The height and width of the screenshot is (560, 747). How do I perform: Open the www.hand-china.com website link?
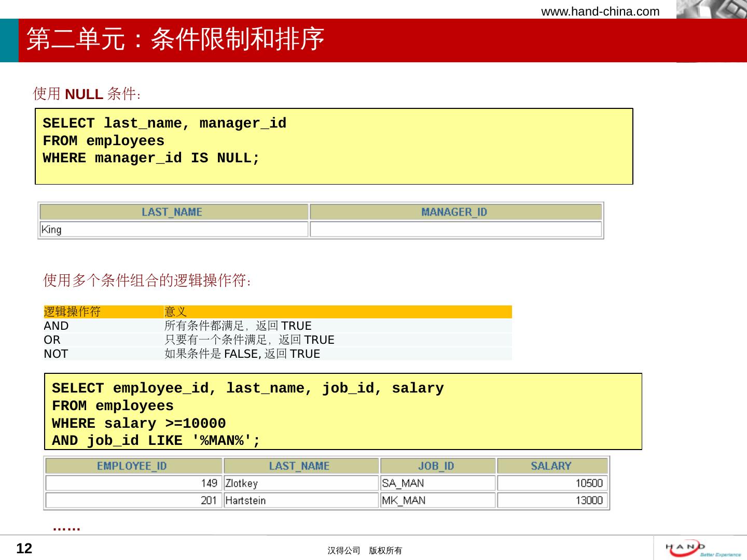pyautogui.click(x=600, y=11)
